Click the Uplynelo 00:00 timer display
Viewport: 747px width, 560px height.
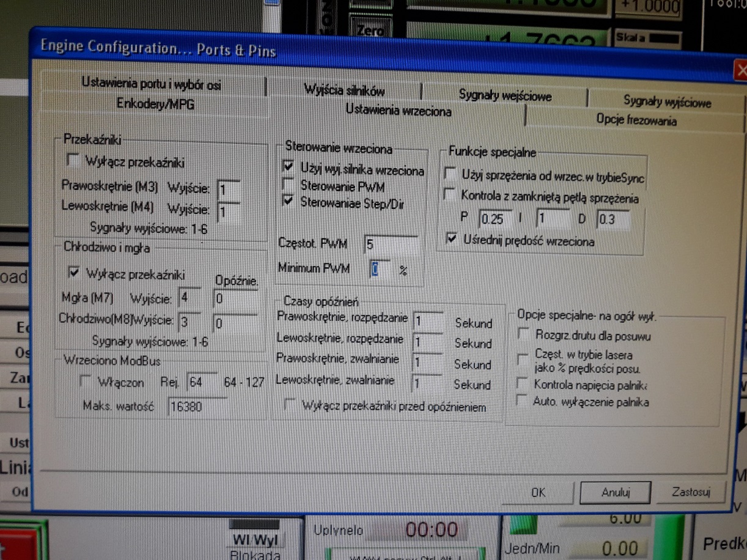(432, 530)
